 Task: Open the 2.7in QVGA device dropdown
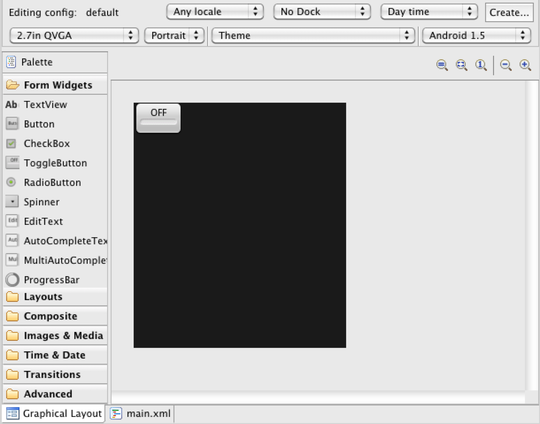click(x=74, y=35)
